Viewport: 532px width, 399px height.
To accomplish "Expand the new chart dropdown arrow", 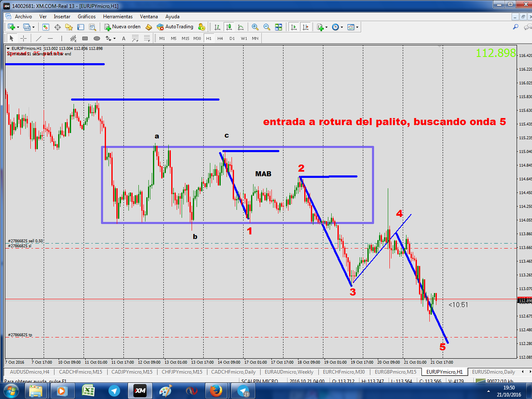I will (x=18, y=27).
